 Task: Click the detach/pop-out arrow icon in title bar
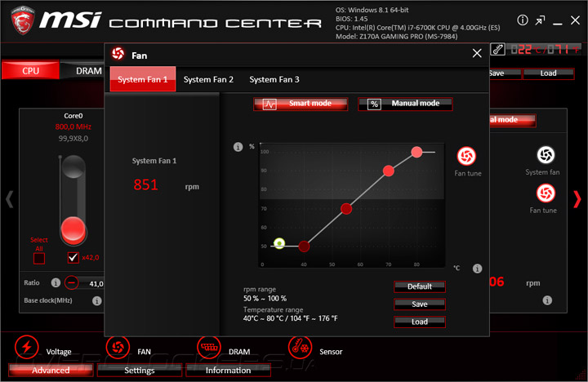(x=540, y=20)
